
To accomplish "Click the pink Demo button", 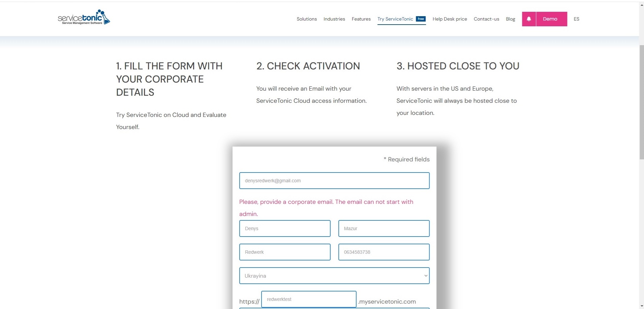I will tap(552, 19).
